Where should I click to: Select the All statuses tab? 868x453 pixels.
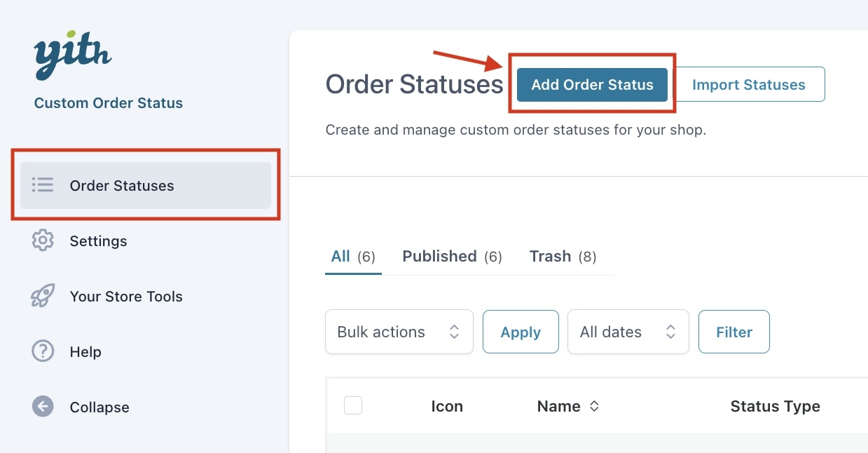353,257
